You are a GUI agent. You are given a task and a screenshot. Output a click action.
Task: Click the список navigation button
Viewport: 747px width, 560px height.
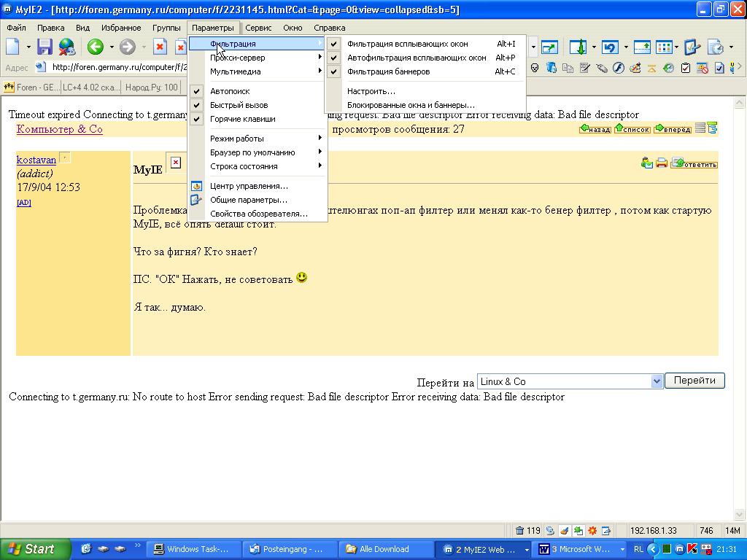(632, 128)
